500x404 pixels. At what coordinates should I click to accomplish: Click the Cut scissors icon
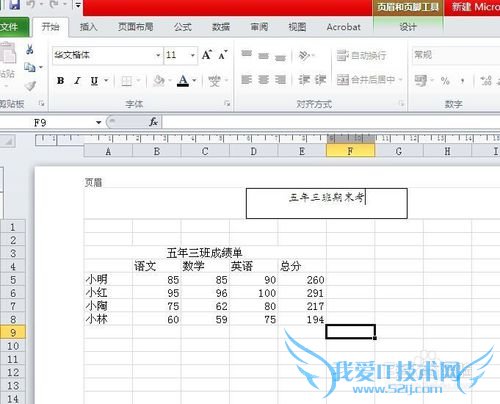tap(30, 50)
